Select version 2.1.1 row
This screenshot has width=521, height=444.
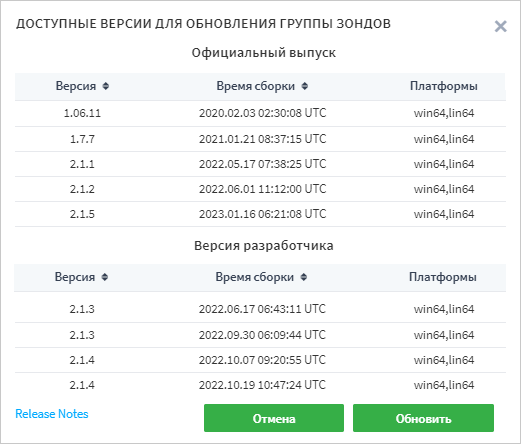[260, 164]
